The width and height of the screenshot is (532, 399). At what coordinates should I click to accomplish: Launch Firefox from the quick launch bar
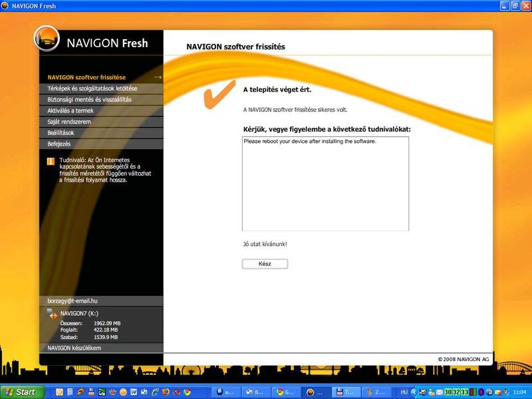[x=166, y=392]
